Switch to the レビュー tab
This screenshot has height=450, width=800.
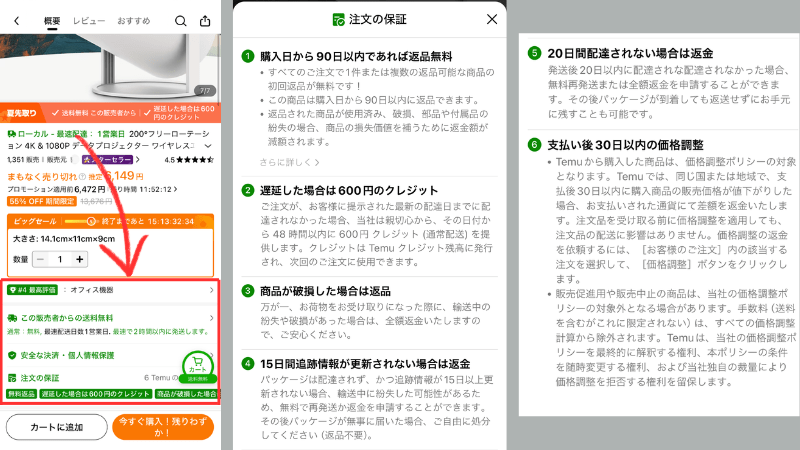click(x=89, y=21)
